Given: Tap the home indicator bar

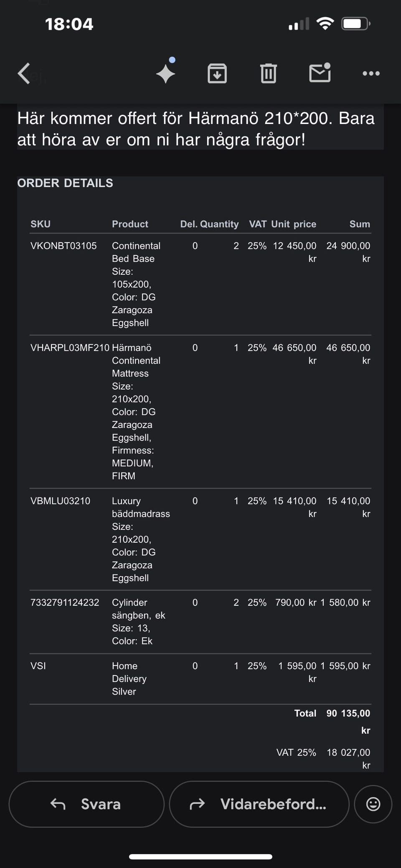Looking at the screenshot, I should 200,857.
